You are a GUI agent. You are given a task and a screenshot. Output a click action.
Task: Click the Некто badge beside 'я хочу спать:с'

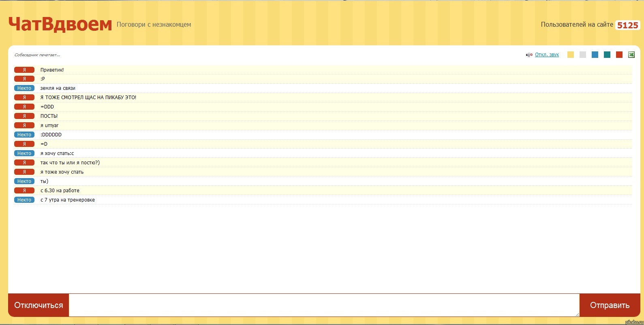tap(24, 153)
